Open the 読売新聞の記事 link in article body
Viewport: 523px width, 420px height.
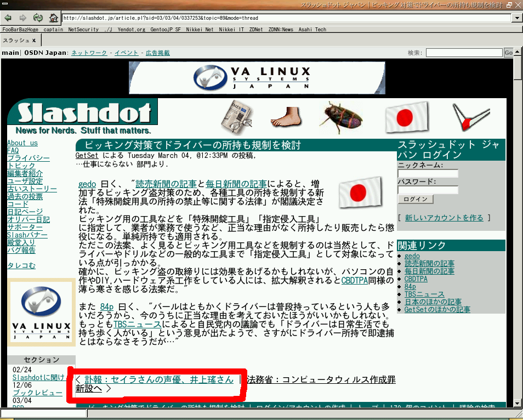[166, 184]
